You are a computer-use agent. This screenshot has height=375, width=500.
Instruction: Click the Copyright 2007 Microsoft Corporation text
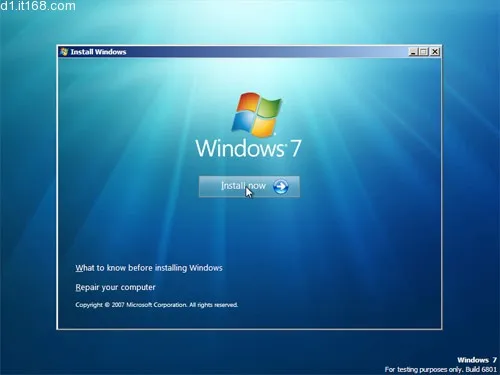[x=156, y=305]
